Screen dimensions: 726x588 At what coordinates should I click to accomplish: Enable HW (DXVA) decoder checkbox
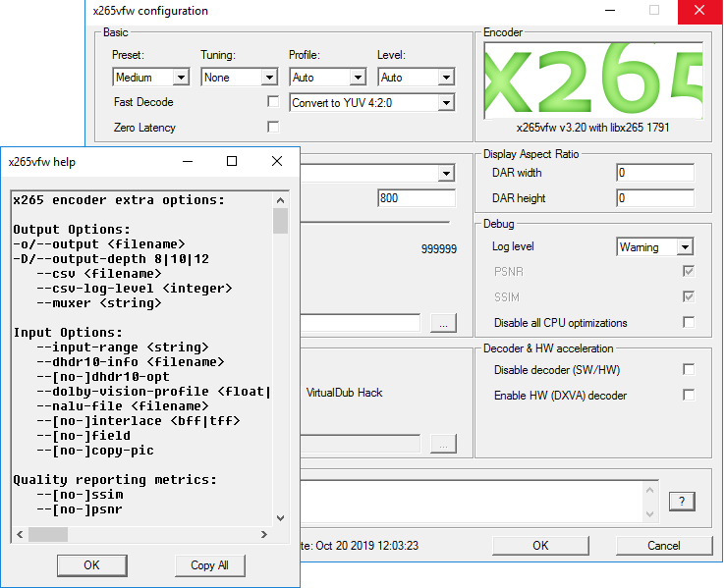(x=689, y=395)
